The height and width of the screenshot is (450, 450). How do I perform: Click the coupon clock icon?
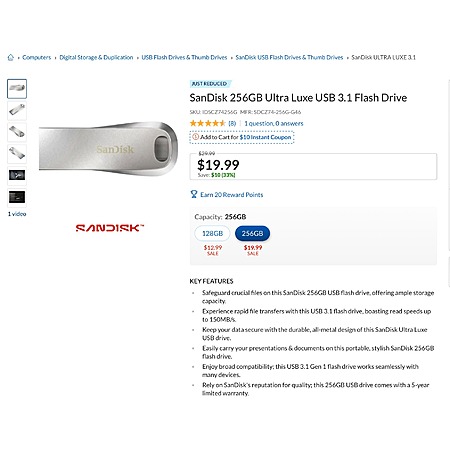click(196, 137)
